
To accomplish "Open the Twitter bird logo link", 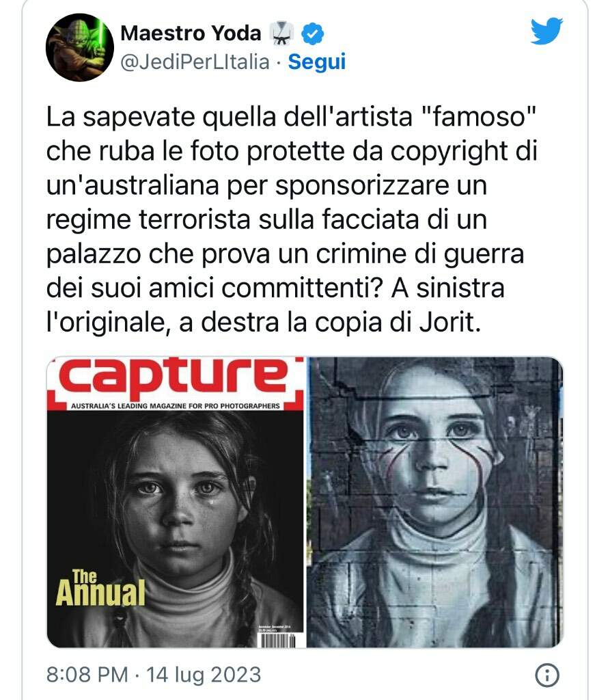I will point(546,31).
